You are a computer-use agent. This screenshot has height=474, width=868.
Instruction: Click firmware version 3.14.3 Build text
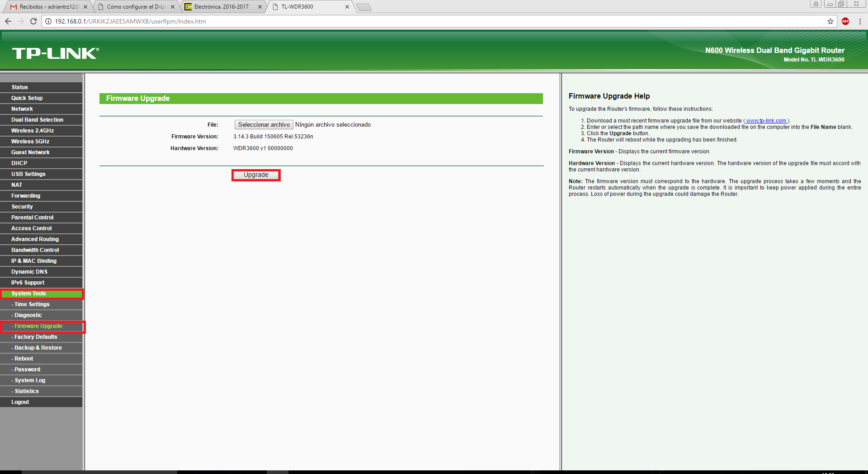(x=273, y=137)
